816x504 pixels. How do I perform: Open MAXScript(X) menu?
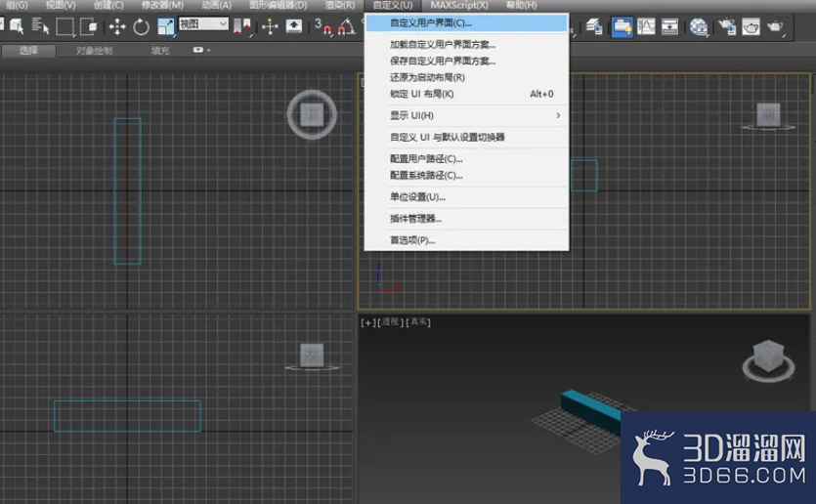pos(459,5)
